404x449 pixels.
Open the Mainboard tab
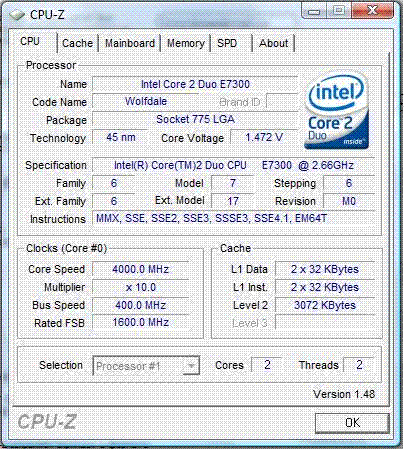(x=130, y=43)
